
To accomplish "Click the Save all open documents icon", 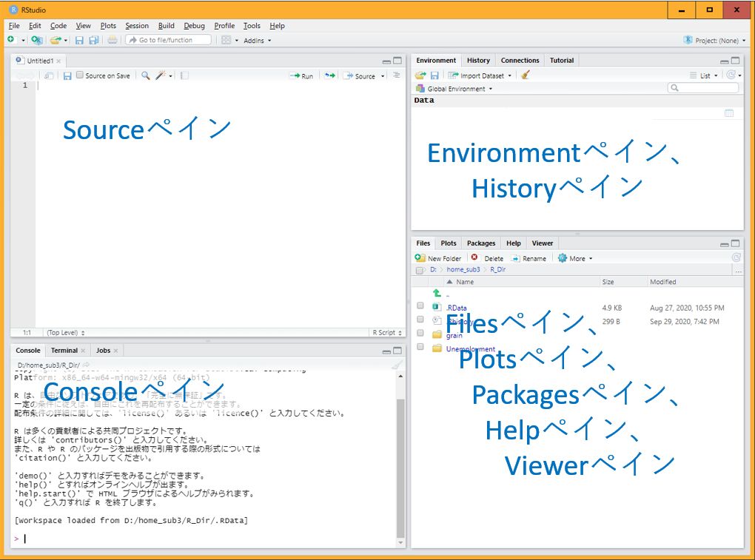I will pyautogui.click(x=94, y=41).
